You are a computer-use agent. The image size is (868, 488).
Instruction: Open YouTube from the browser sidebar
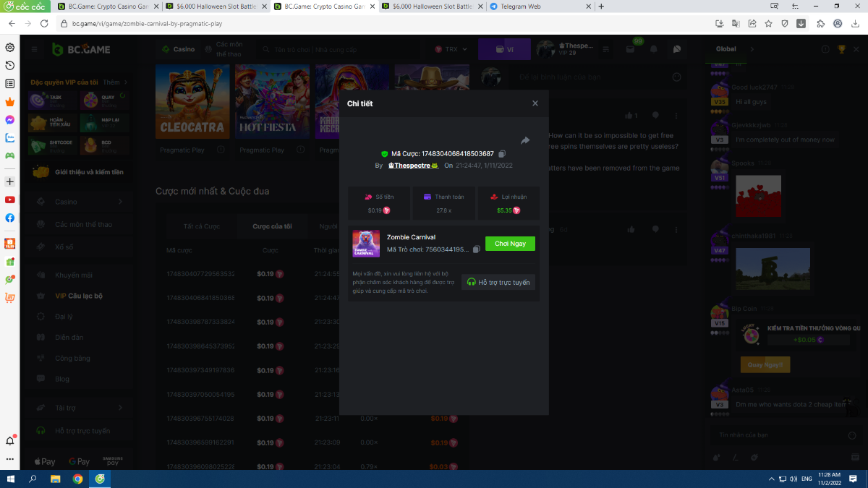pos(10,200)
